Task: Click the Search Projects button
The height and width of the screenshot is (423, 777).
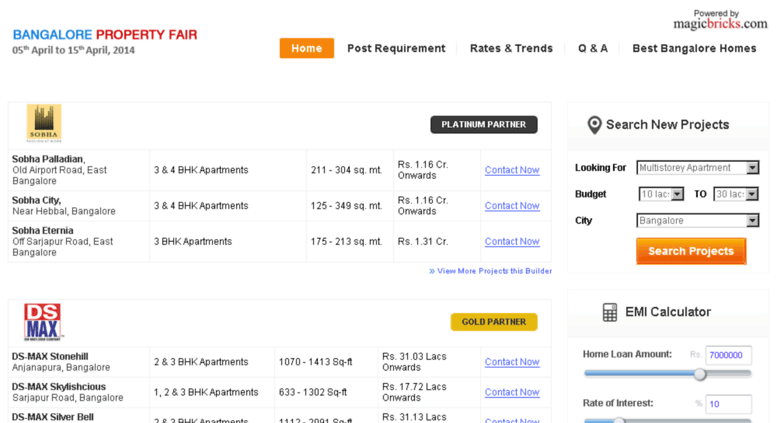Action: click(691, 251)
